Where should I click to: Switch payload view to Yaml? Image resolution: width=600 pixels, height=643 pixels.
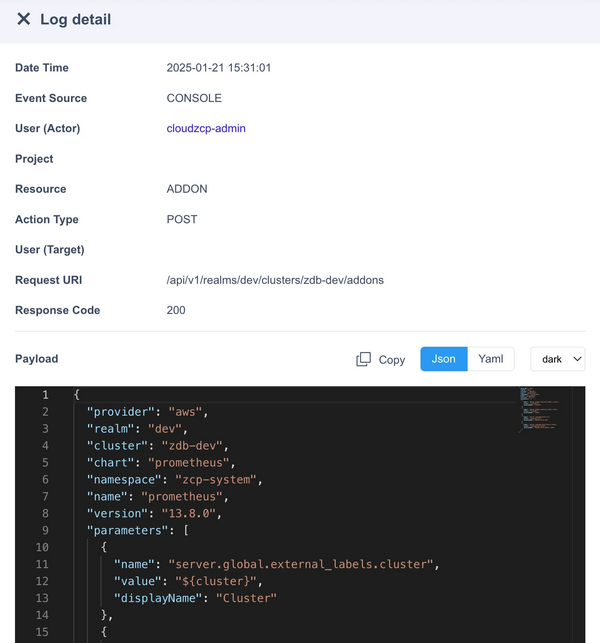pos(490,359)
